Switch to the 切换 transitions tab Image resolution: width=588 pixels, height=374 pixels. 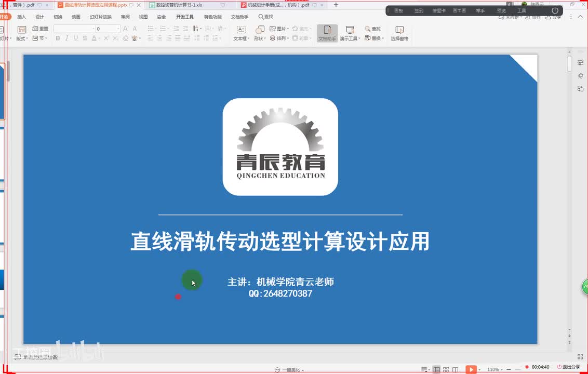pos(58,17)
